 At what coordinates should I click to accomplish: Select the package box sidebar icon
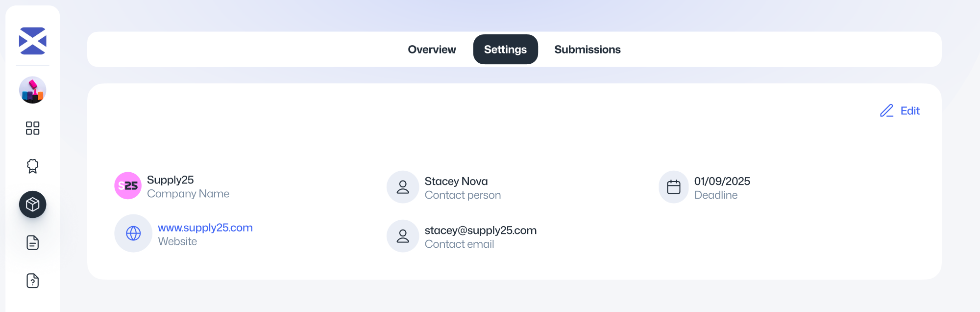[32, 204]
